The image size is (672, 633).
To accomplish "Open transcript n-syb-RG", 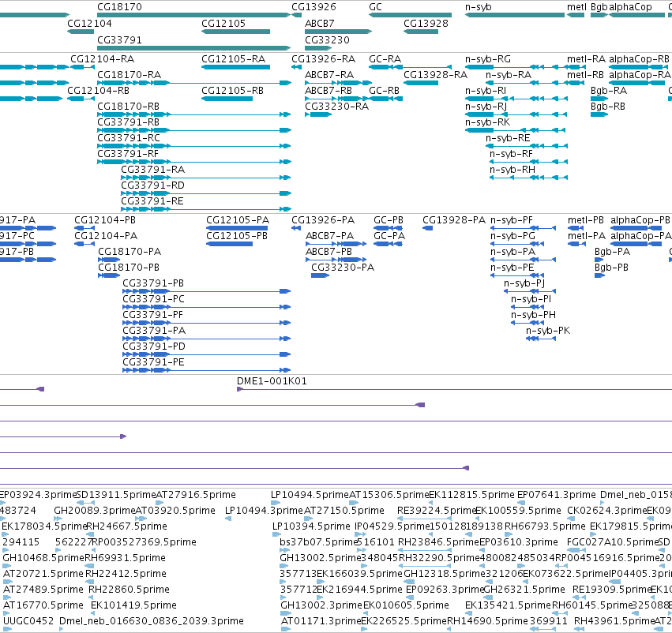I will pyautogui.click(x=488, y=58).
